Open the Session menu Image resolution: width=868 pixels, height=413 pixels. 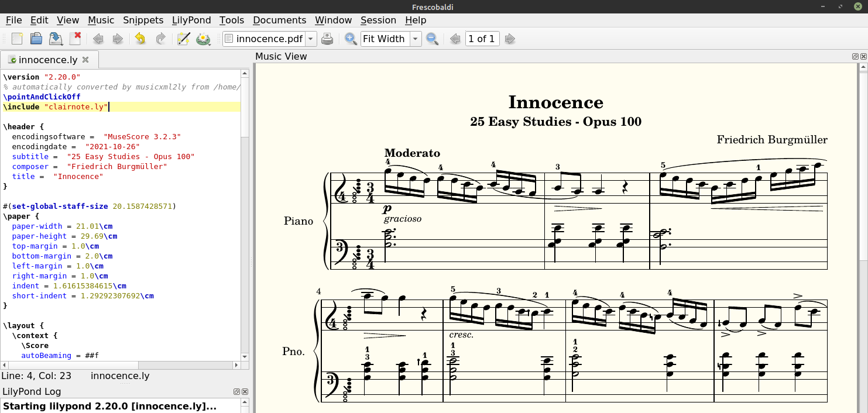(x=378, y=20)
